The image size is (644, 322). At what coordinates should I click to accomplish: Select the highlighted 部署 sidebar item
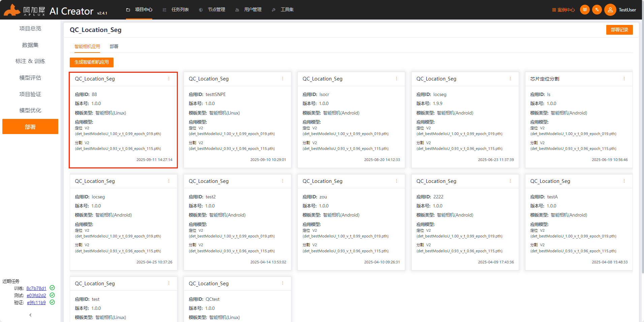(x=30, y=127)
